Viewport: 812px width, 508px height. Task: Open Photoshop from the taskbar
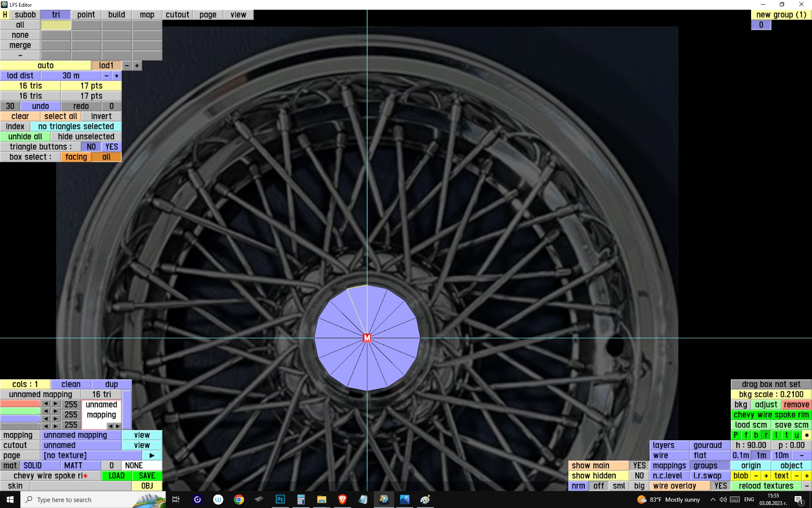pyautogui.click(x=280, y=500)
